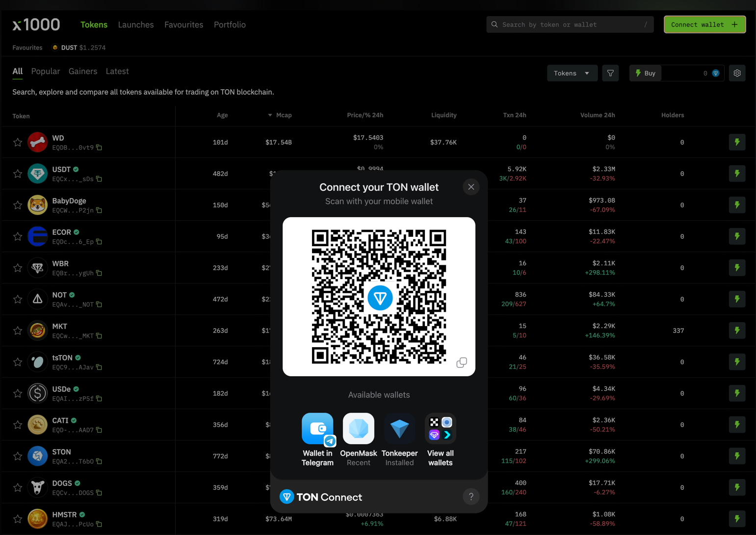Open the Launches page
This screenshot has height=535, width=756.
136,25
